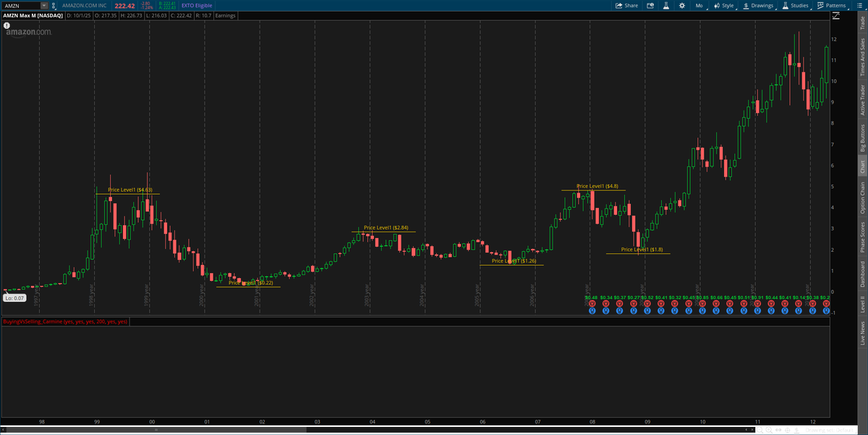The image size is (868, 435).
Task: Click red earnings call icon under $0.85
Action: (x=702, y=303)
